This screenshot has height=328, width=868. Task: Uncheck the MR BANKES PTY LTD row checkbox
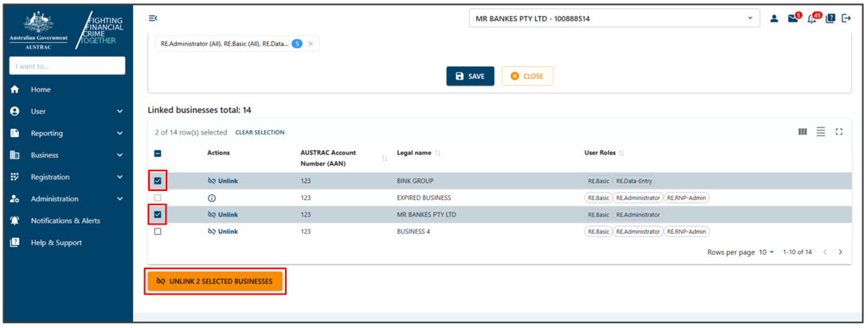(x=157, y=215)
